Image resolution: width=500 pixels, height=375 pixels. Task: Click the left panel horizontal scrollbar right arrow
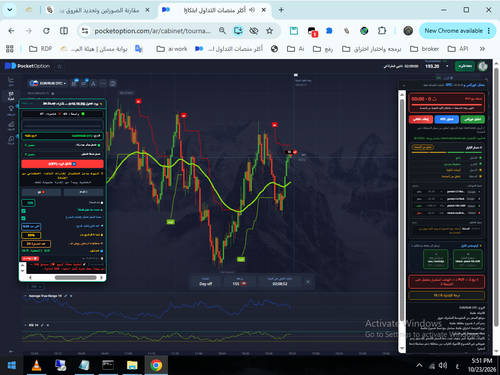[x=101, y=277]
